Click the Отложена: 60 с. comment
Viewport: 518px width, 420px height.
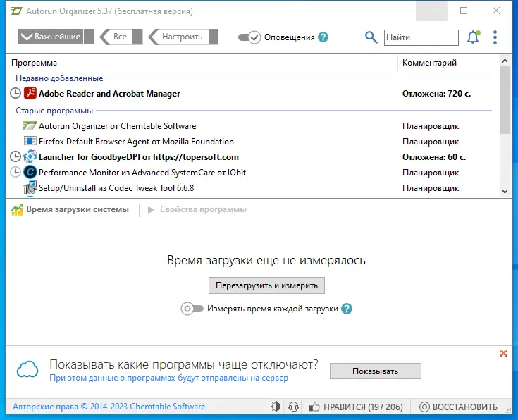[x=434, y=157]
